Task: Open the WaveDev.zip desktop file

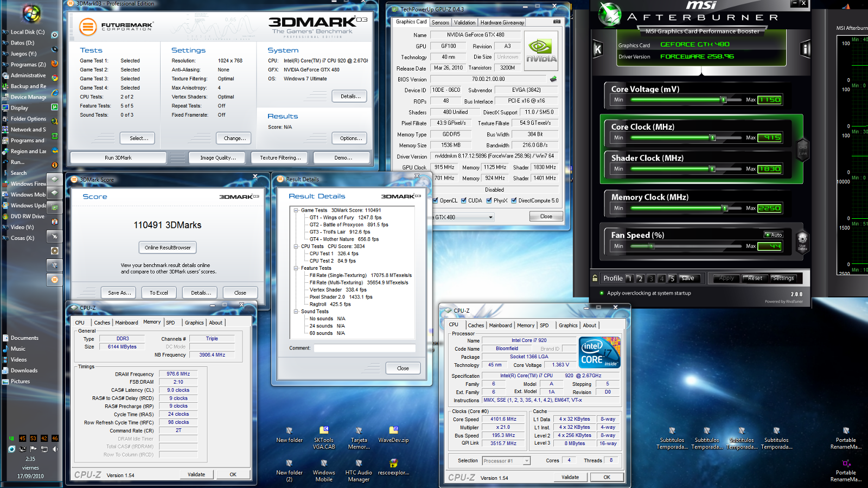Action: [393, 435]
